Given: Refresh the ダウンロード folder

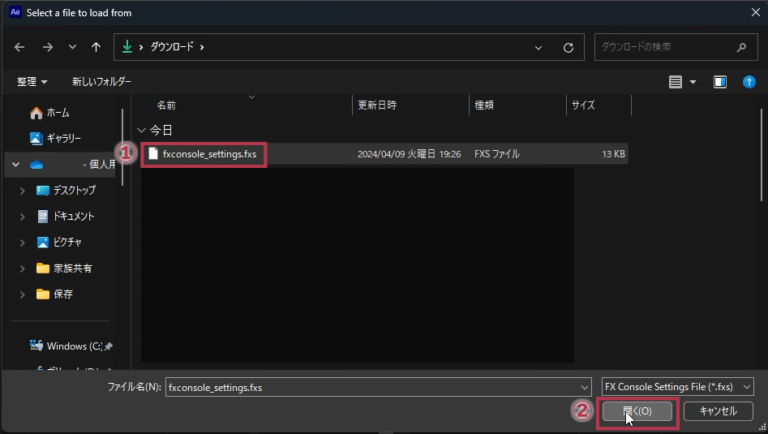Looking at the screenshot, I should coord(568,48).
